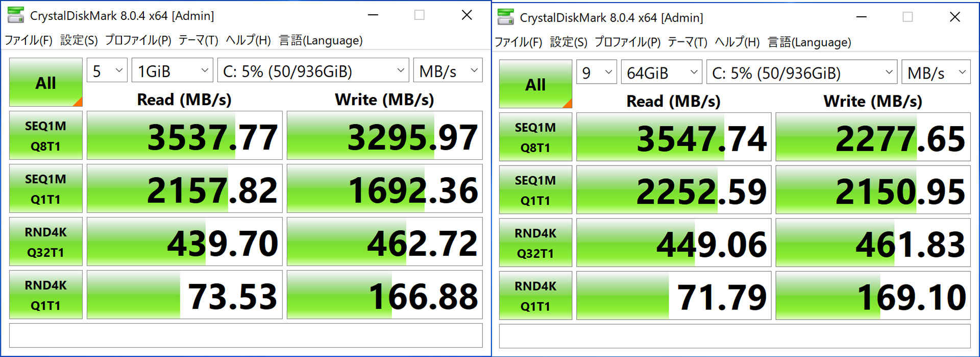The height and width of the screenshot is (357, 980).
Task: Click Read (MB/s) header in right window
Action: click(x=673, y=101)
